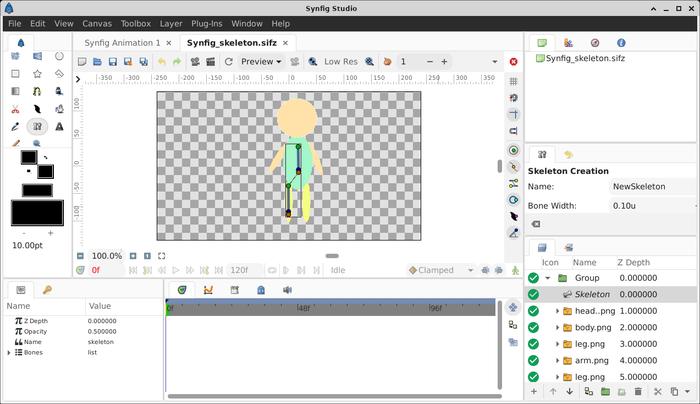Collapse the Group layer
Viewport: 700px width, 404px height.
548,278
